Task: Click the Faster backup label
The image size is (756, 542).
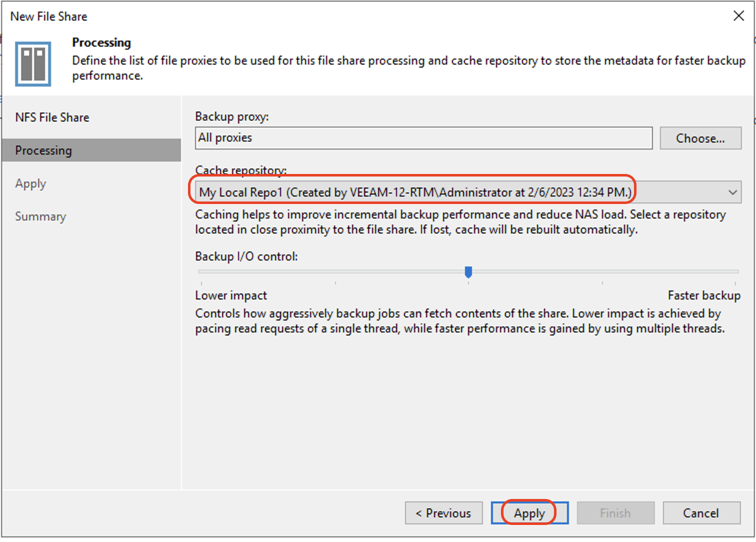Action: pos(704,295)
